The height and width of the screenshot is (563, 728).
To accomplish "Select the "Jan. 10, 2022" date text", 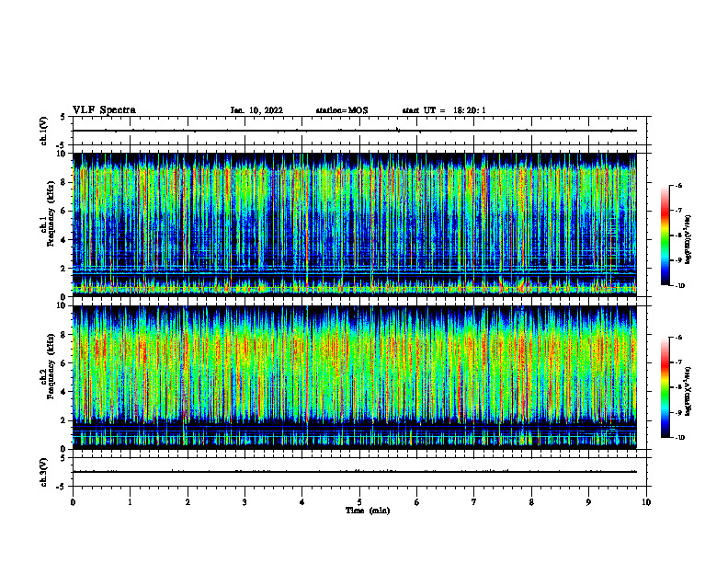I will (256, 110).
